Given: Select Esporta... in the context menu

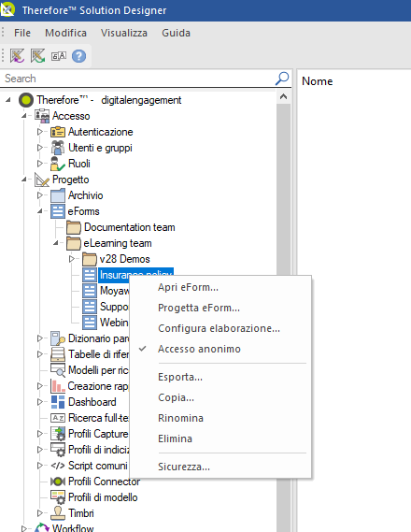Looking at the screenshot, I should (x=180, y=377).
